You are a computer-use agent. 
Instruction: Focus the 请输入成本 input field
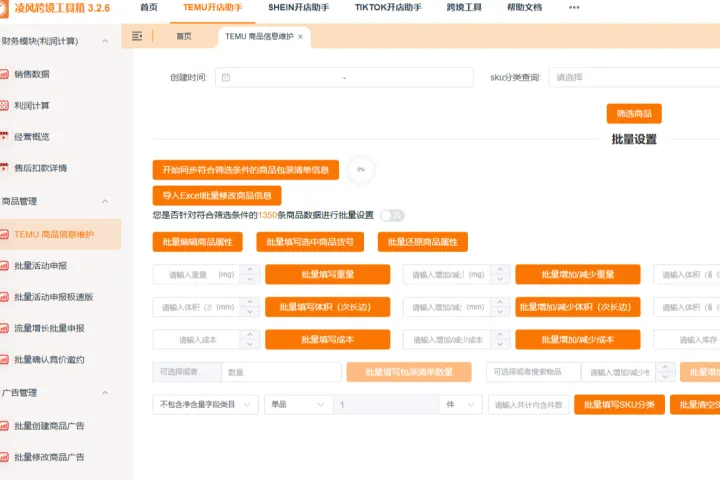[197, 340]
